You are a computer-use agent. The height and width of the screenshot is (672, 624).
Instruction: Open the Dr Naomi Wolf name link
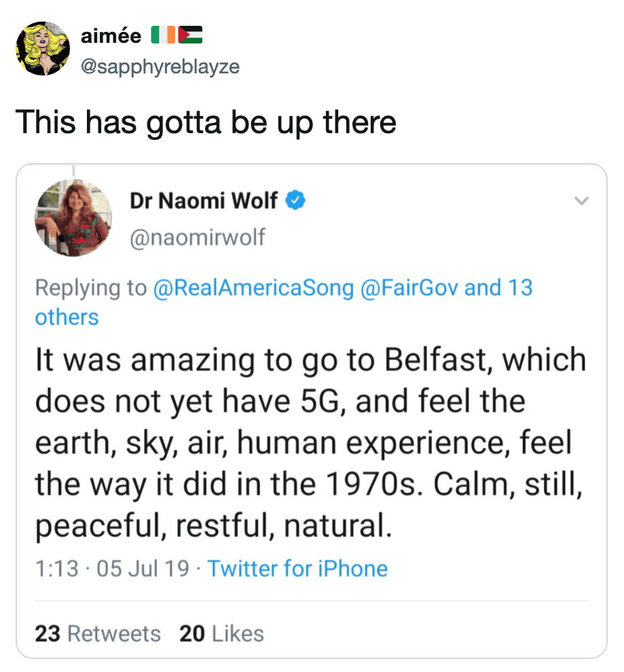tap(203, 200)
